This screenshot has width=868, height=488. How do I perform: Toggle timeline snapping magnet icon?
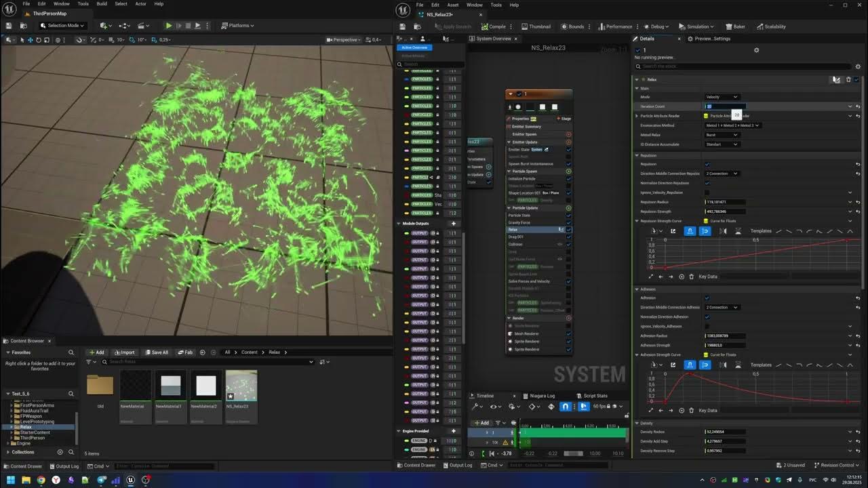tap(565, 407)
